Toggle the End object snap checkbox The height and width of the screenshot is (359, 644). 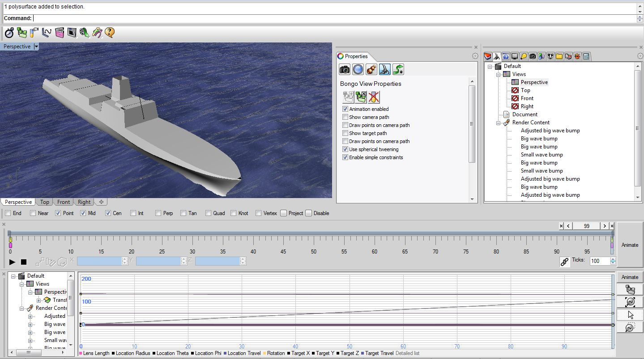coord(8,213)
